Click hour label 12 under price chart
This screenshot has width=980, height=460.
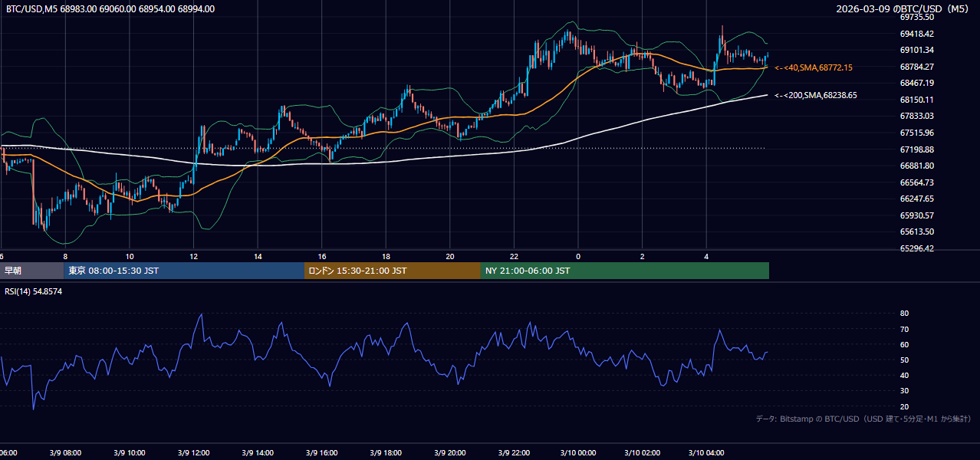pos(194,256)
